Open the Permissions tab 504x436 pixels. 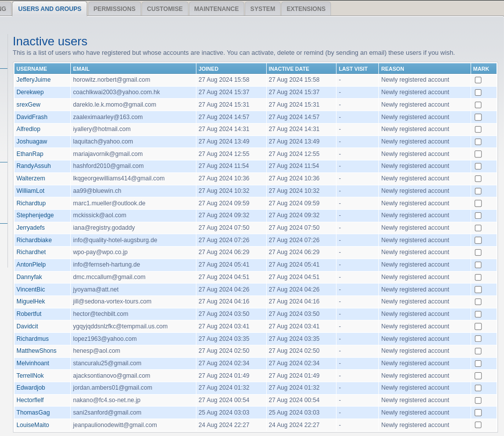[x=114, y=9]
